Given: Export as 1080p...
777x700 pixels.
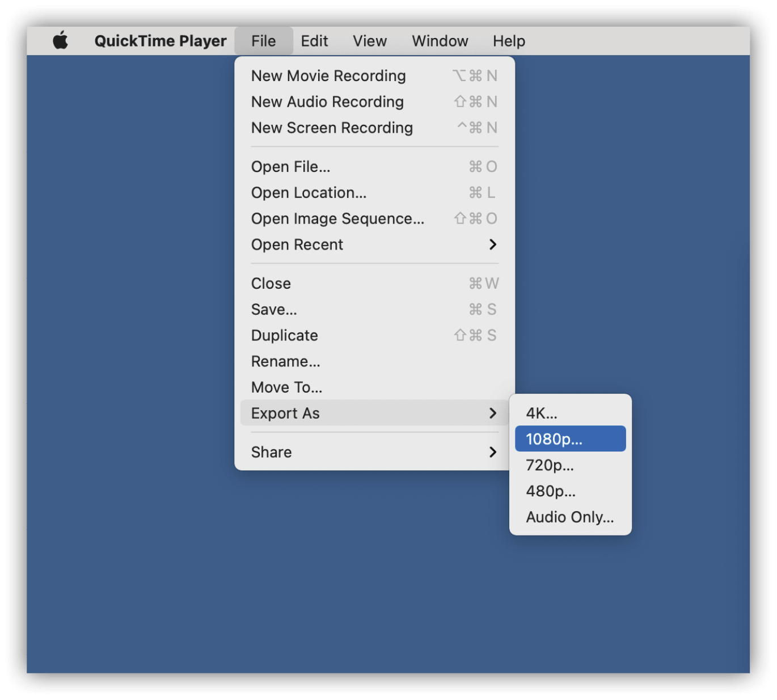Looking at the screenshot, I should (x=570, y=439).
